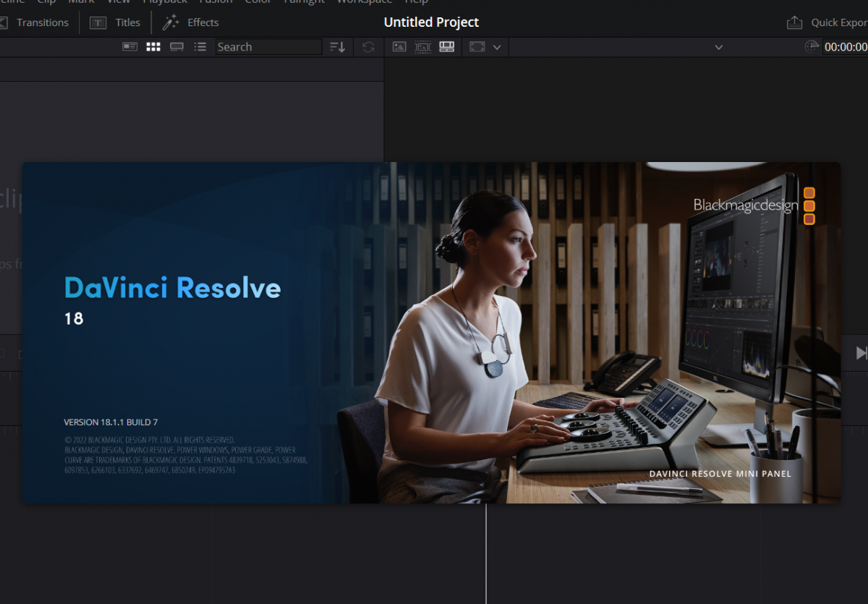
Task: Select the source clip viewer mode
Action: (x=399, y=47)
